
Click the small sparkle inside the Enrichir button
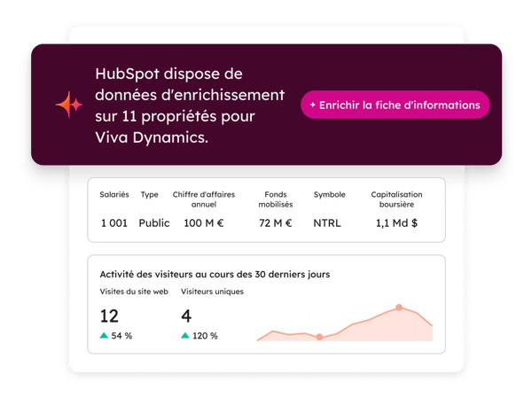coord(313,105)
